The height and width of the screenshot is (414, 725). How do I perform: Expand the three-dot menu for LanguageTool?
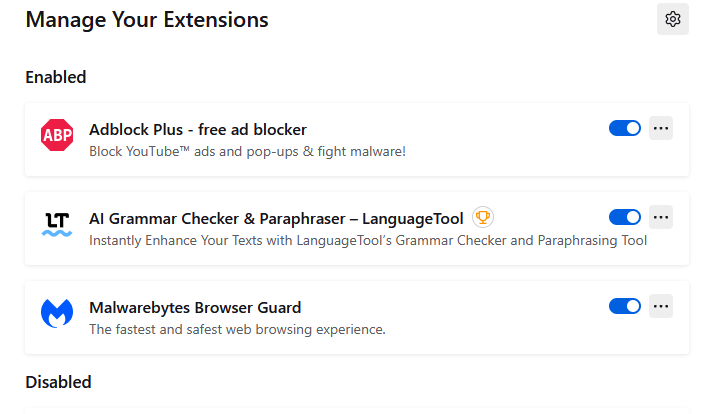point(661,217)
